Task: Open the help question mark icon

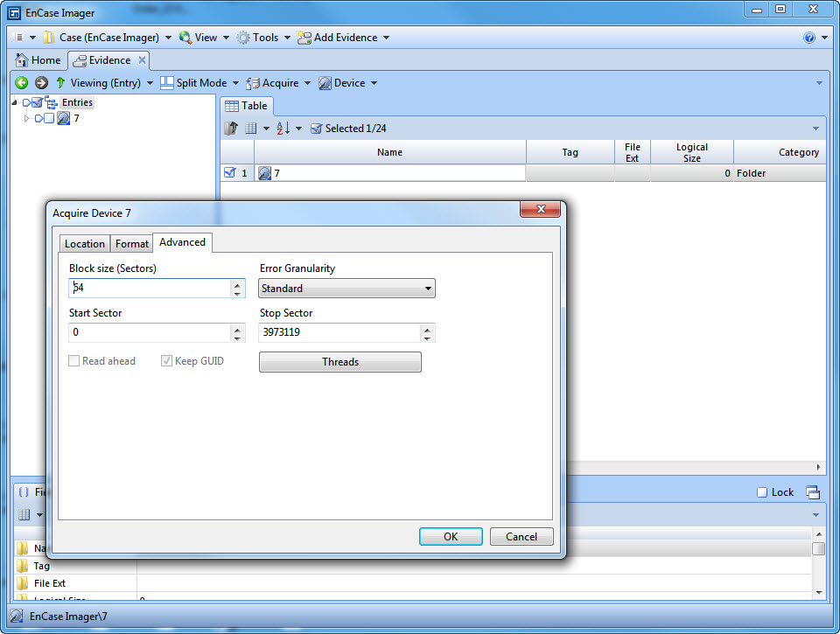Action: point(809,38)
